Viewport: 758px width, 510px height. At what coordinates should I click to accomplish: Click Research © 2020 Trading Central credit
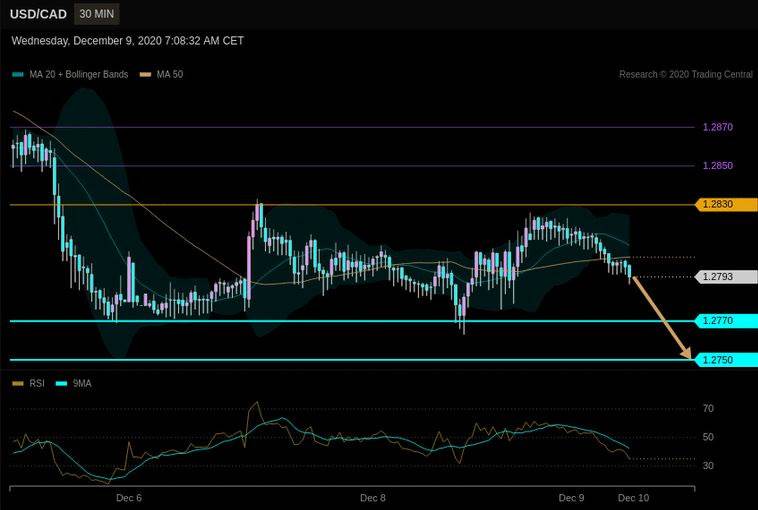coord(685,74)
